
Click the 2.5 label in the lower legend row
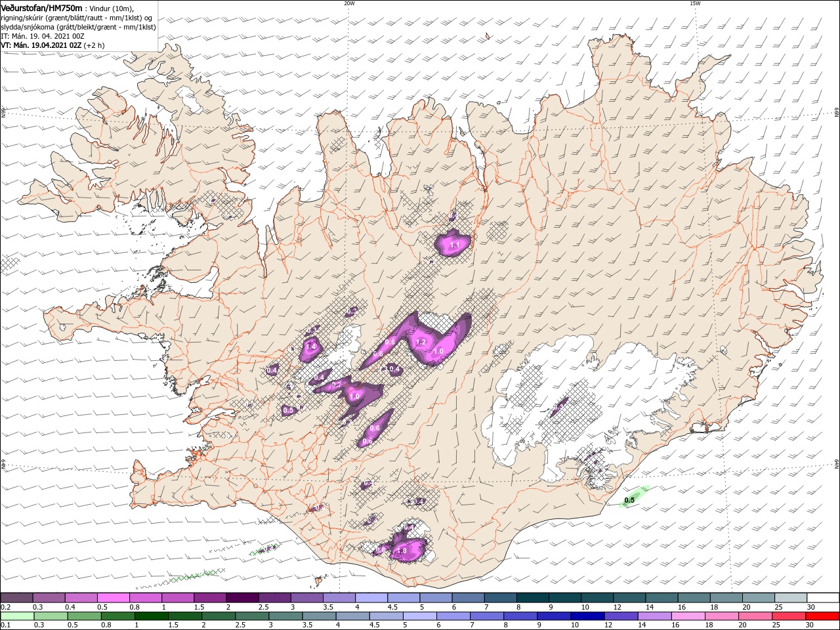point(240,626)
